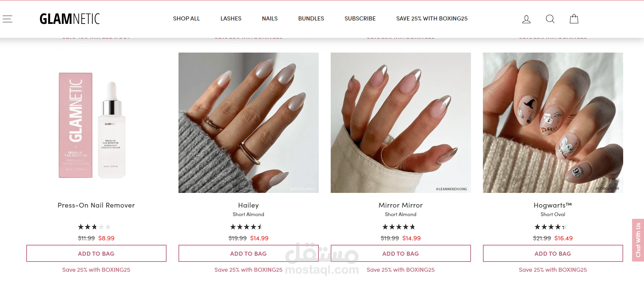Open the shopping bag icon

(574, 19)
